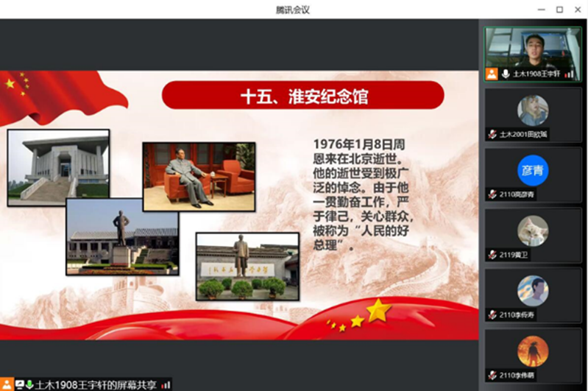Select the 2119黄卫 cat avatar tile

[x=532, y=230]
